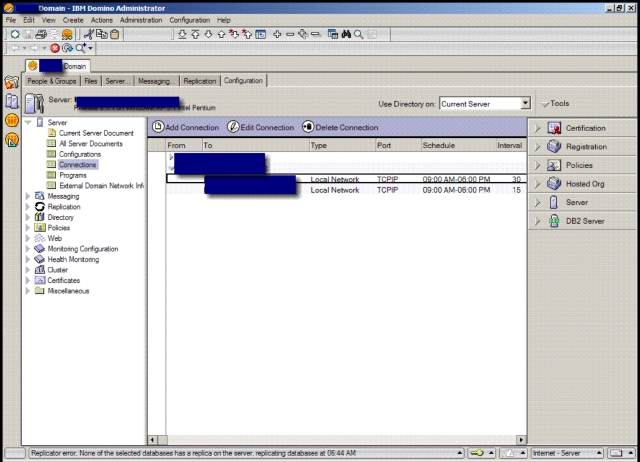This screenshot has width=640, height=462.
Task: Expand the DB2 Server tools section
Action: (538, 221)
